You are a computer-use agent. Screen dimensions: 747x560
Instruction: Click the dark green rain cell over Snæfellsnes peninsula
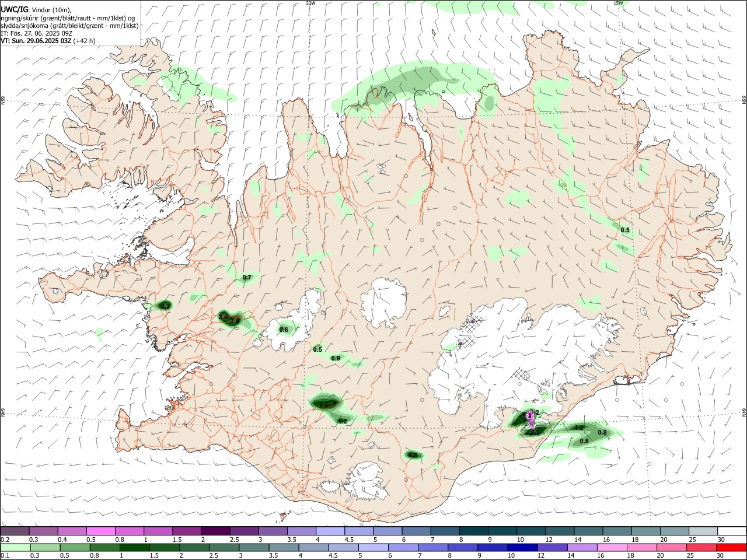[x=165, y=305]
